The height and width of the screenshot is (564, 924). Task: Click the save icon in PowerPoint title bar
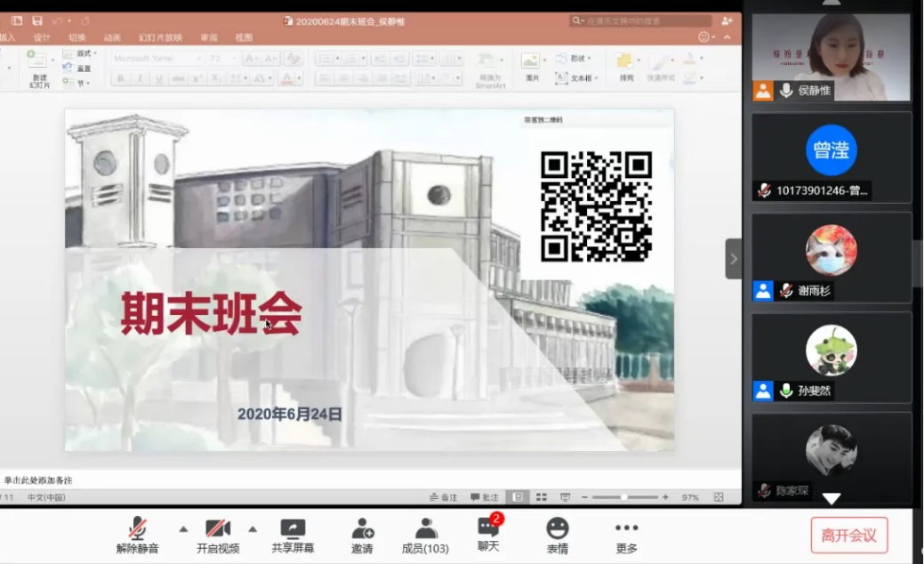tap(37, 21)
